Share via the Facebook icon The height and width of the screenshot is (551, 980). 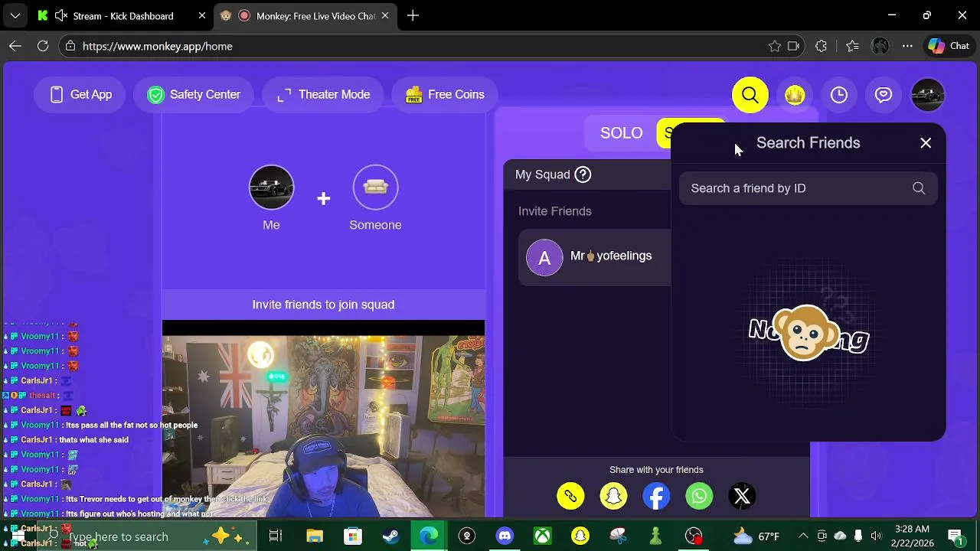[656, 497]
